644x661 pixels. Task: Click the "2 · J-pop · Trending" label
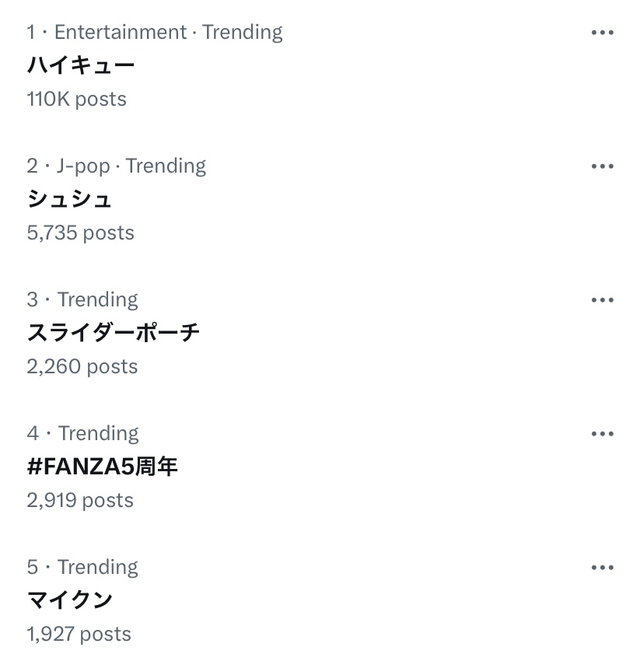[x=117, y=166]
